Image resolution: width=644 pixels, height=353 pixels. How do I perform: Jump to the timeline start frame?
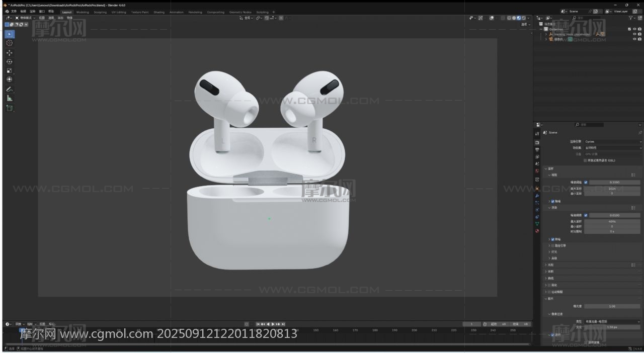[x=258, y=324]
